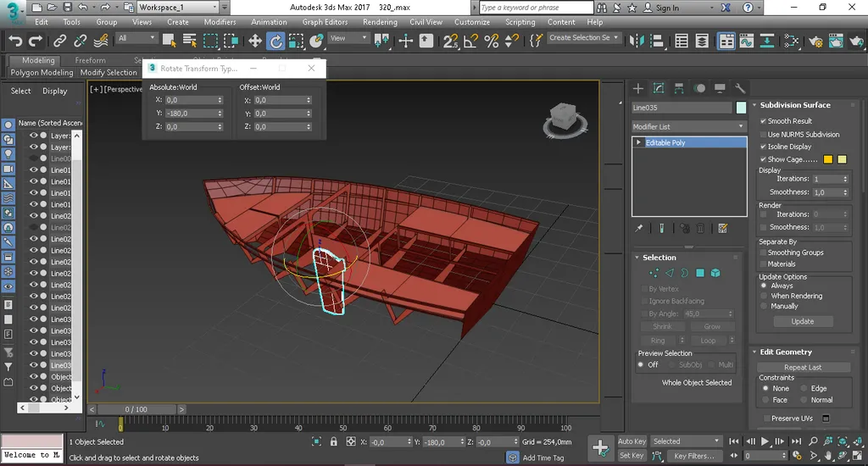The height and width of the screenshot is (466, 868).
Task: Expand the Editable Poly stack entry
Action: coord(638,142)
